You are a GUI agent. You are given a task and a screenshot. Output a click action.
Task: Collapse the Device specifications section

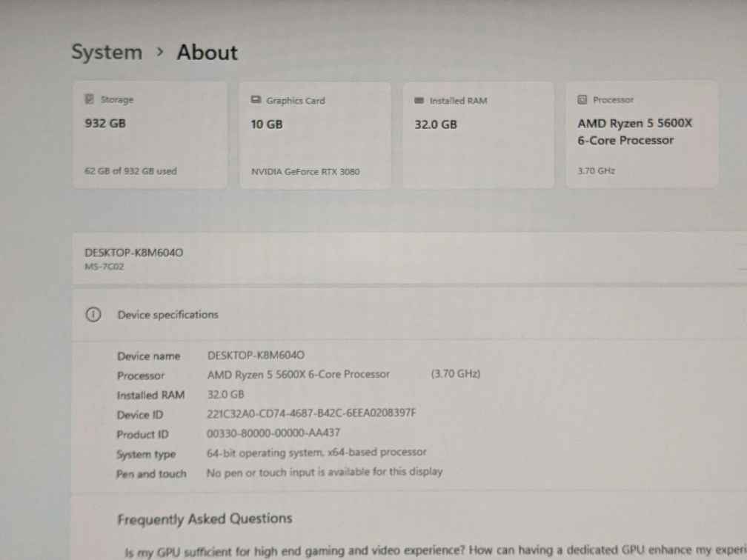pyautogui.click(x=167, y=315)
